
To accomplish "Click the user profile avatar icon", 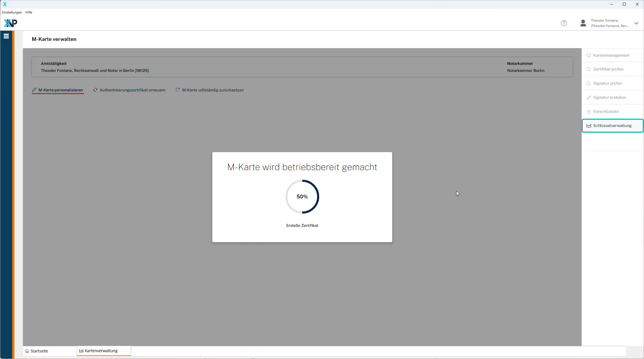I will 583,23.
